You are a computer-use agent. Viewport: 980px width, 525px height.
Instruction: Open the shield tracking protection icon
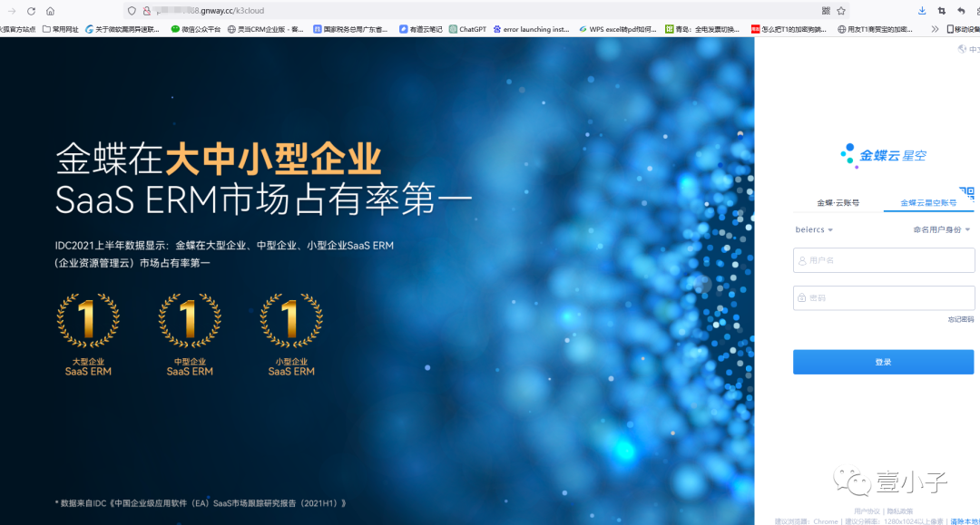[132, 11]
